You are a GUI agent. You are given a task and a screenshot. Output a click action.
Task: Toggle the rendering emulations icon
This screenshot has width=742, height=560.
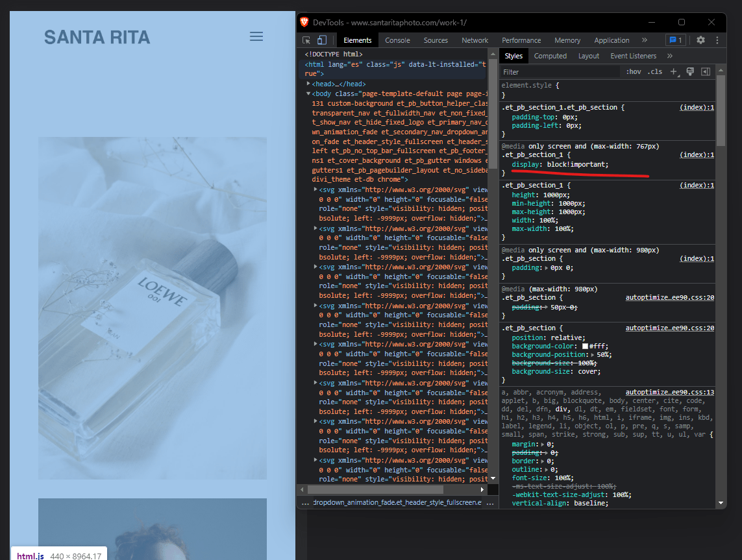tap(690, 72)
